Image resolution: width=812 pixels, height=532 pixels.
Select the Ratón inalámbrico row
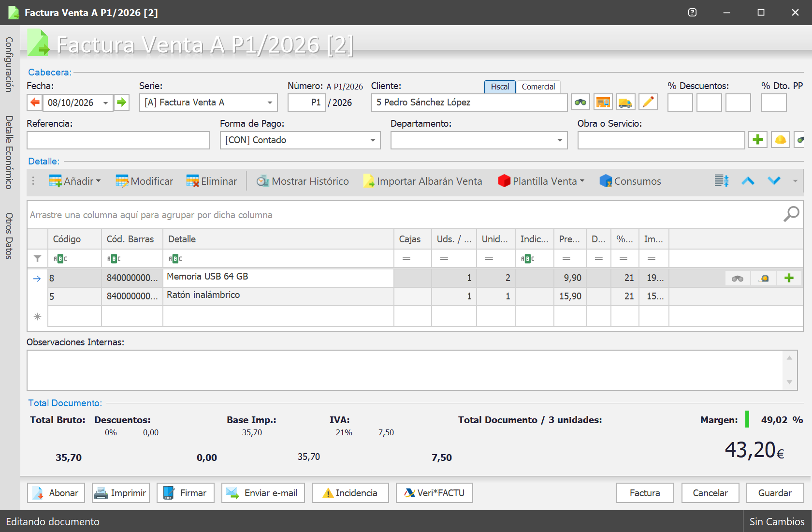point(415,296)
